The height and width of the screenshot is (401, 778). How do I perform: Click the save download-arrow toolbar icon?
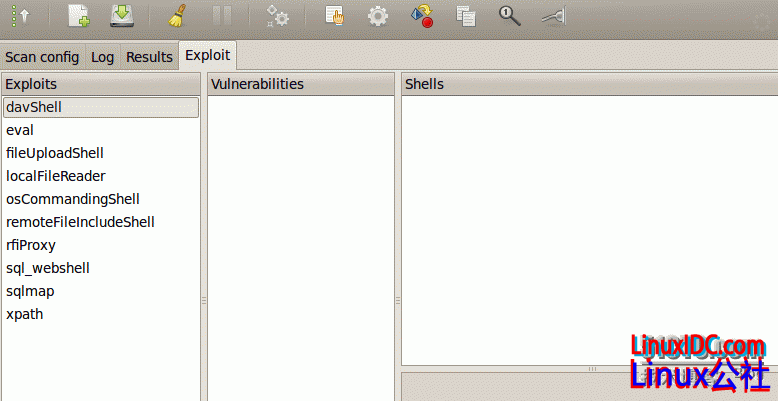point(122,16)
